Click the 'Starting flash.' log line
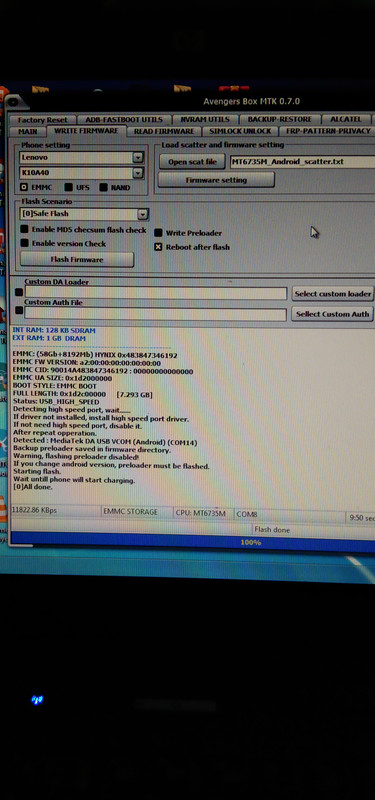The height and width of the screenshot is (800, 375). click(x=37, y=473)
